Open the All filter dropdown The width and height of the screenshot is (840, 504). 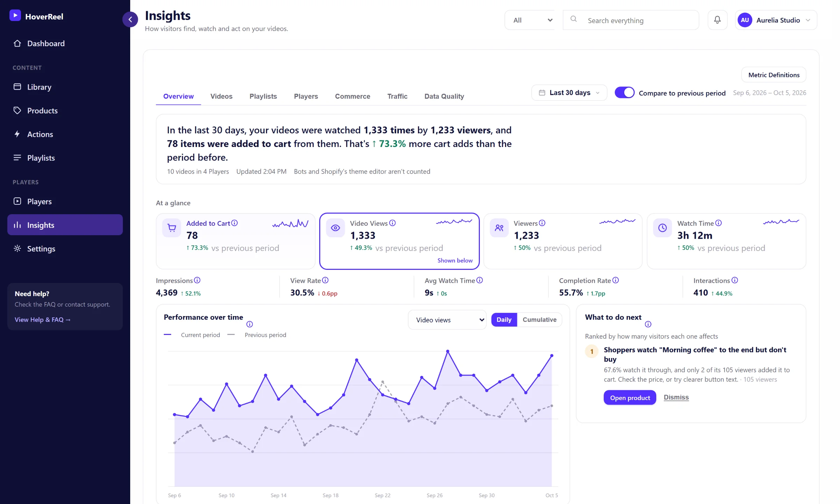click(x=530, y=20)
